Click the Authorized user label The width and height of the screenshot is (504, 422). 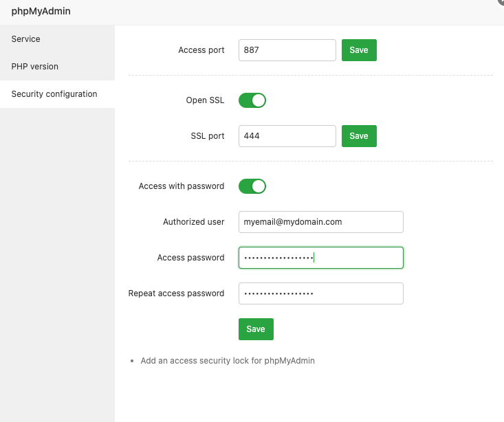tap(193, 222)
